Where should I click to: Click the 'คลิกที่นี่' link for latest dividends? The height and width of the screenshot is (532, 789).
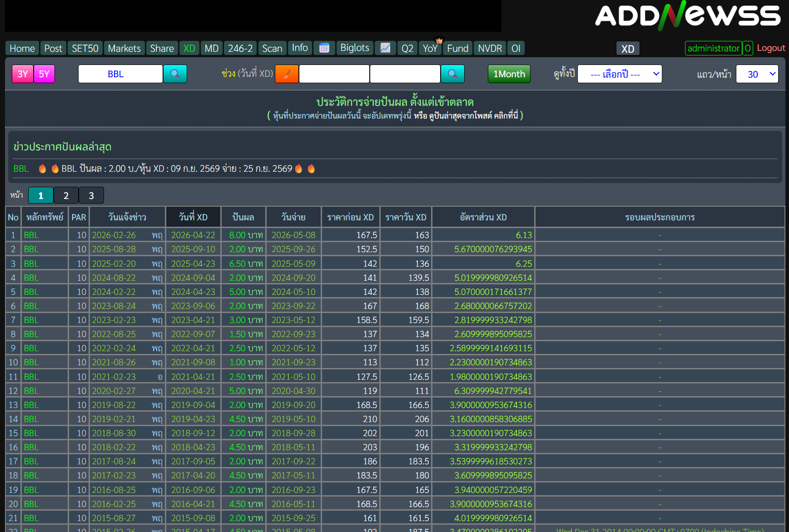tap(506, 115)
